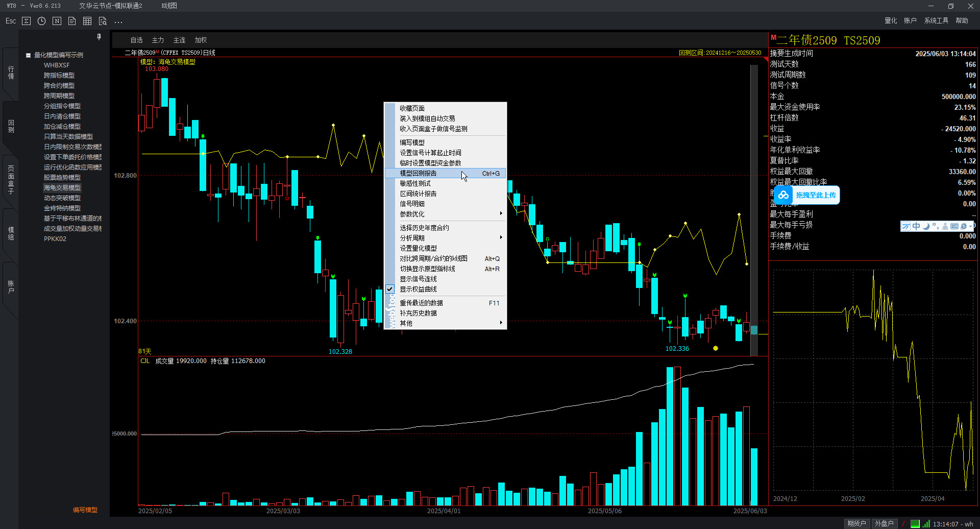
Task: Select 模型回测报告 from the context menu
Action: (418, 173)
